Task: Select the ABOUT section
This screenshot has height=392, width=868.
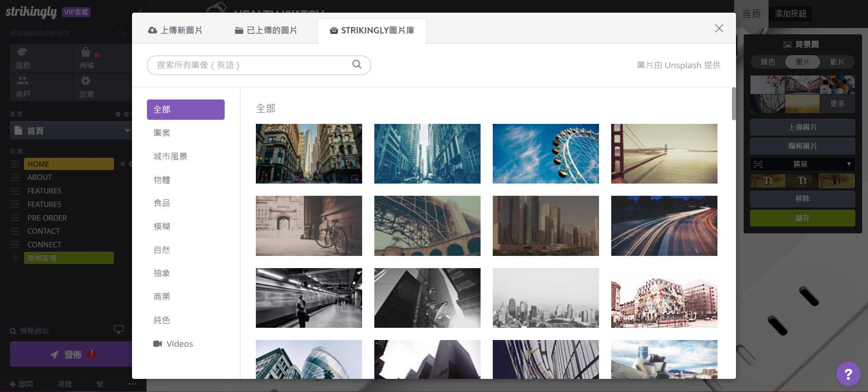Action: 40,177
